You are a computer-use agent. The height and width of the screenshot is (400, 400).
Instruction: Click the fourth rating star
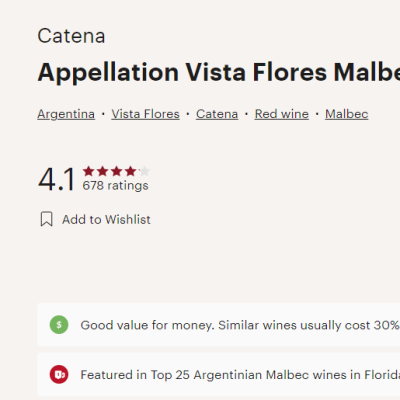tap(130, 171)
